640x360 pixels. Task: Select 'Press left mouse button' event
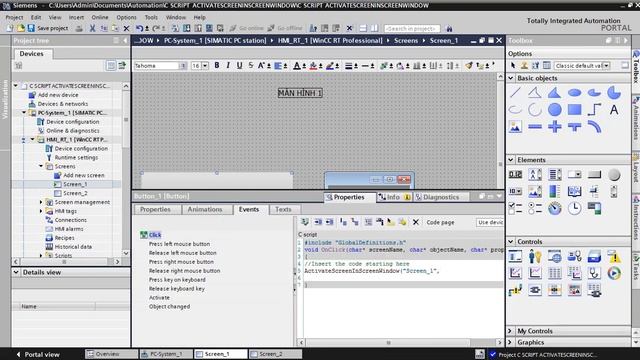click(179, 244)
